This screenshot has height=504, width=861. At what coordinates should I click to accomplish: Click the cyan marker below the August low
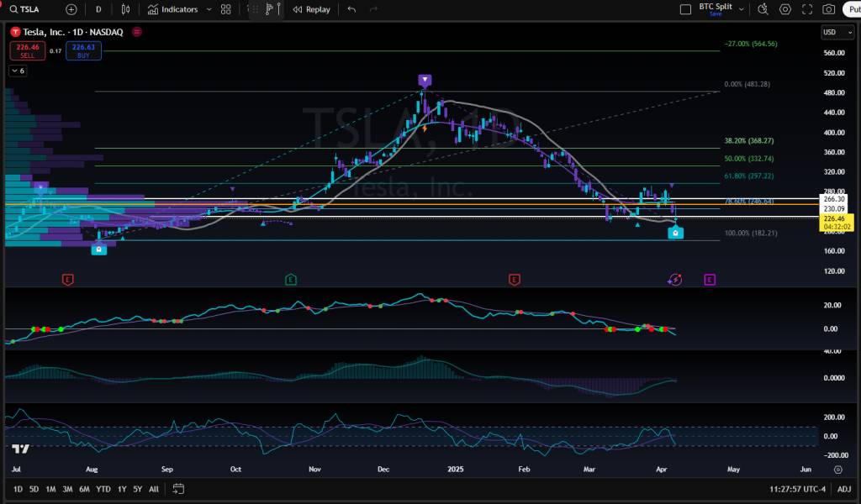pyautogui.click(x=99, y=249)
